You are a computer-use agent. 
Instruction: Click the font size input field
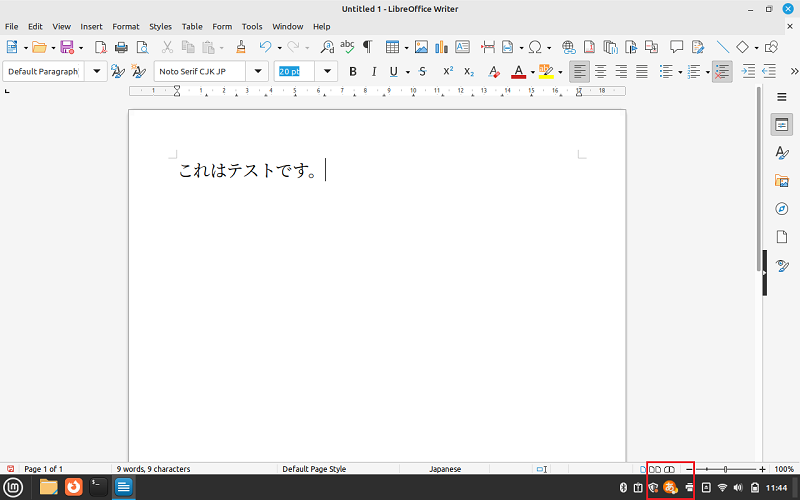point(295,71)
